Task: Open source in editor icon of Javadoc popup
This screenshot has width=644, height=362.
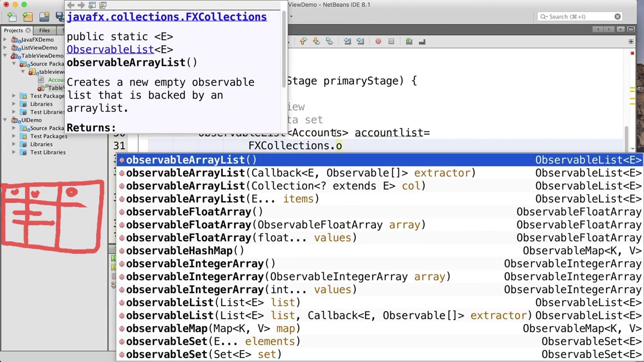Action: pos(103,5)
